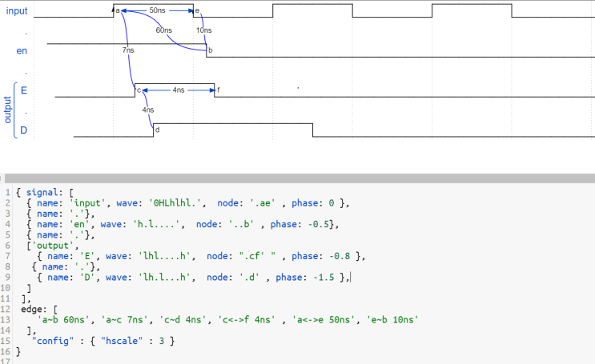Place cursor in the hscale value 3
The image size is (595, 364).
point(162,341)
